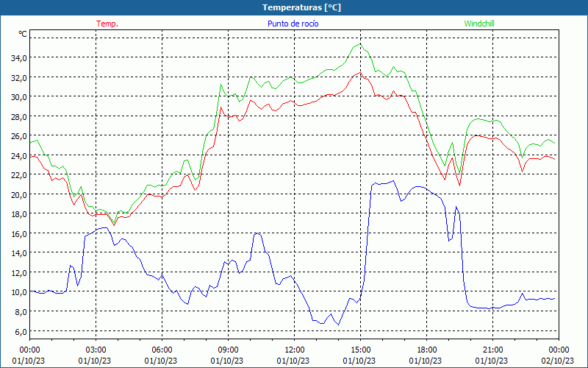588x368 pixels.
Task: Select the red Temp. legend label
Action: tap(107, 24)
